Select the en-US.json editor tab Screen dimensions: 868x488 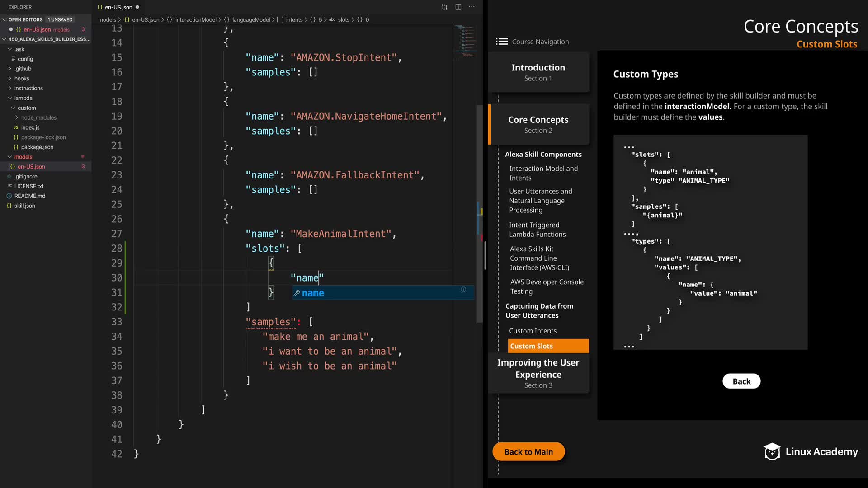coord(118,7)
